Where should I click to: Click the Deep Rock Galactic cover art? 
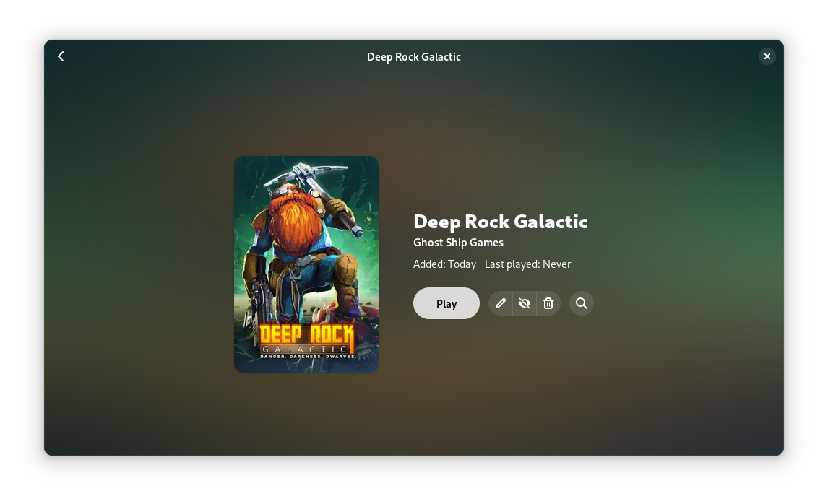[306, 264]
